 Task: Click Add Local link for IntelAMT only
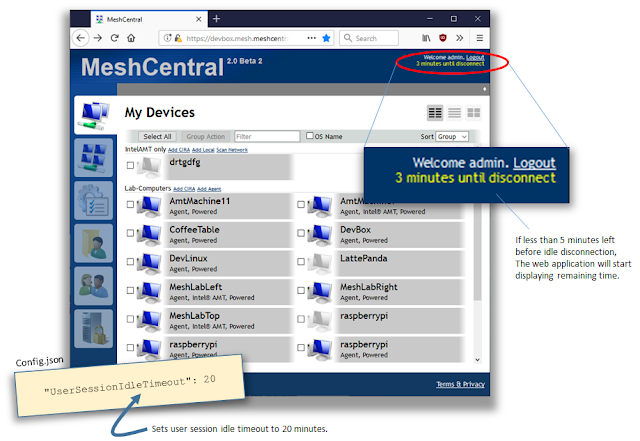[203, 150]
